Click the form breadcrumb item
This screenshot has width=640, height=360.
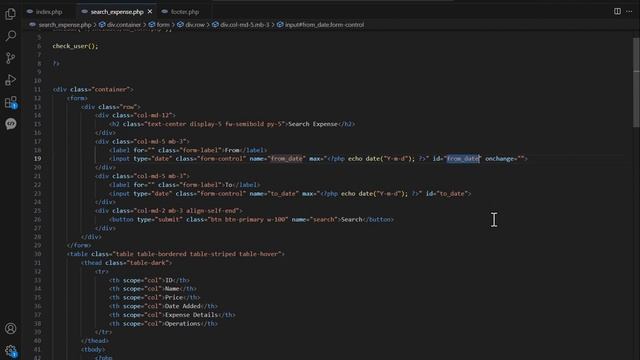click(x=163, y=25)
